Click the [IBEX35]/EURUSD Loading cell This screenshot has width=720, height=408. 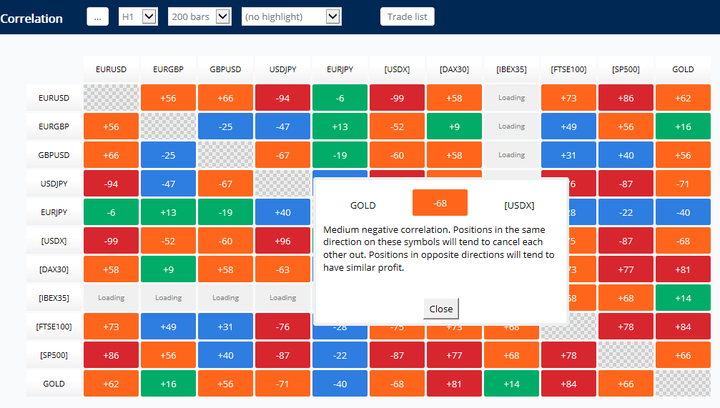pos(111,298)
